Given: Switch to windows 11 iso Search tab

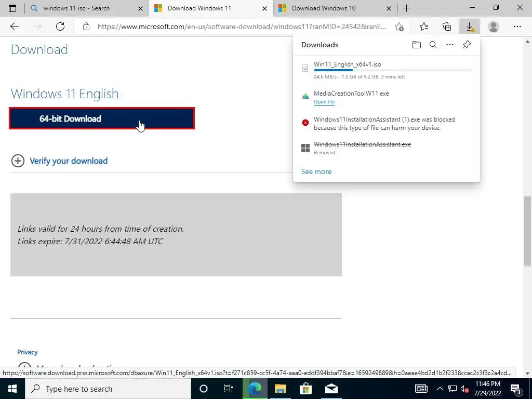Looking at the screenshot, I should click(87, 8).
